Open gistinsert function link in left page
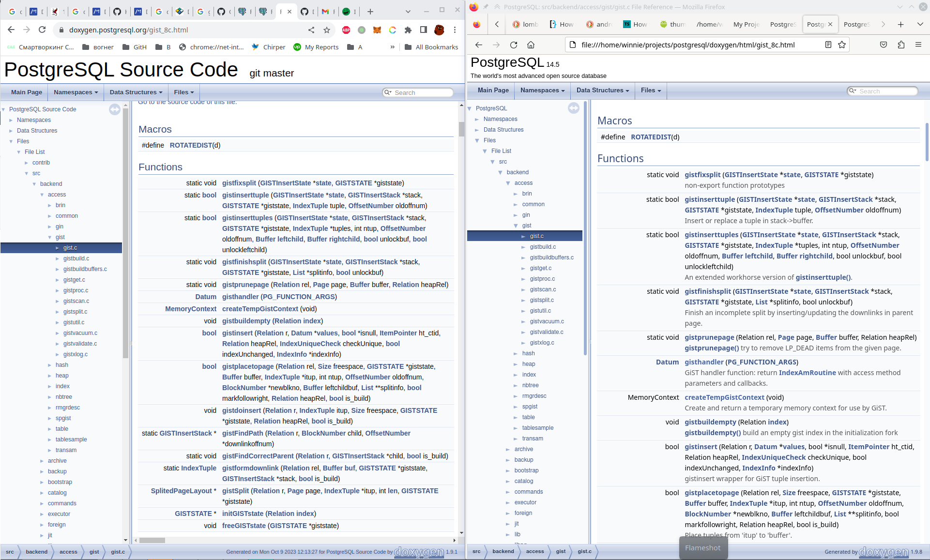 pyautogui.click(x=237, y=333)
